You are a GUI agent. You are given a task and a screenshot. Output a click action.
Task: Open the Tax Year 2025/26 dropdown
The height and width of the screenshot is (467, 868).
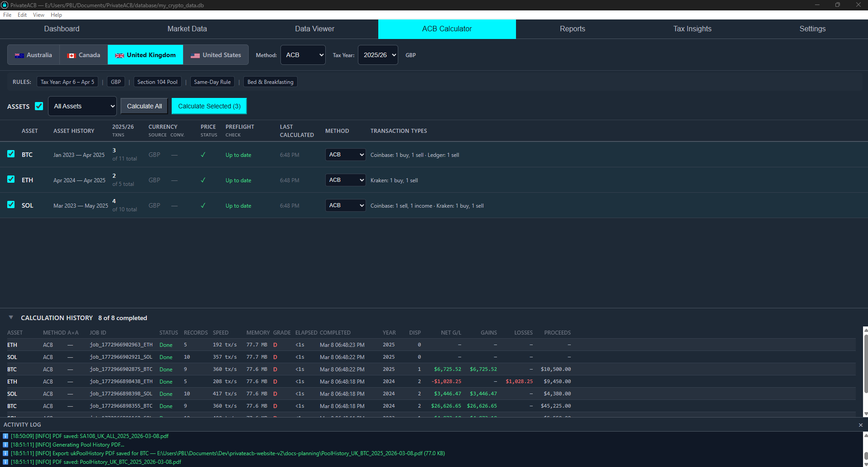(x=378, y=55)
